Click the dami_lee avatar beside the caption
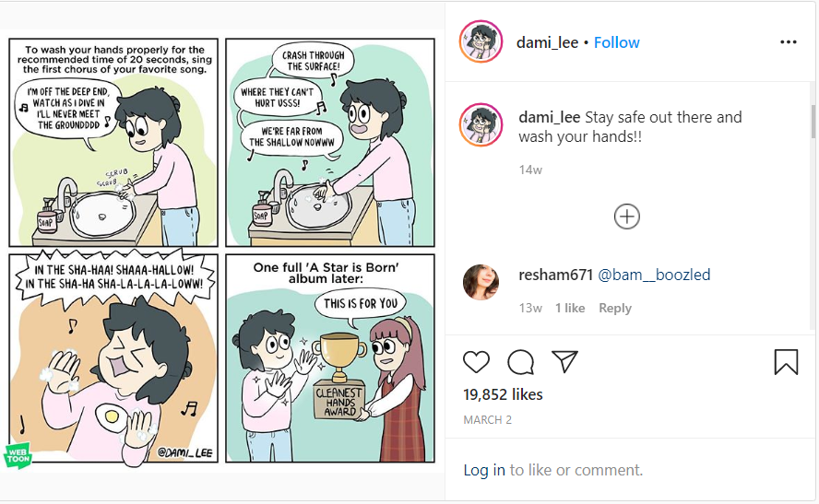Viewport: 819px width, 504px height. (481, 125)
